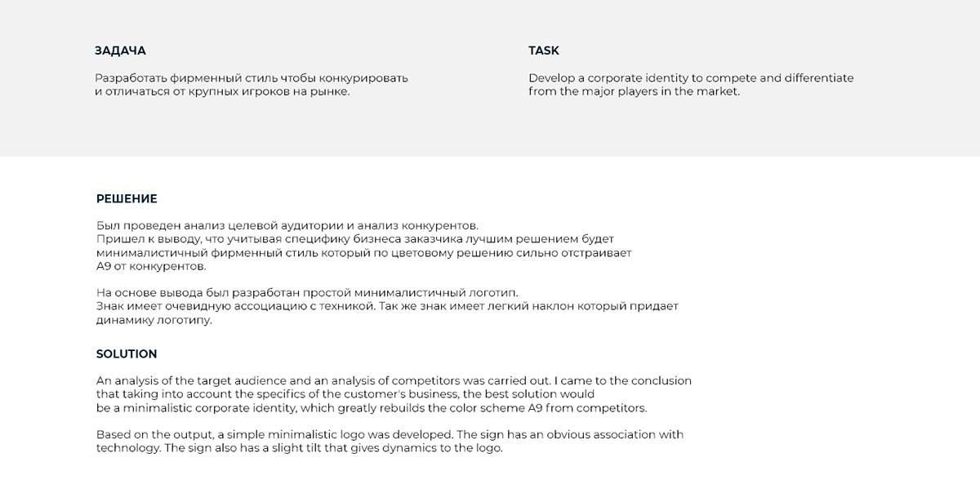Click the line starting 'На основе вывода'
This screenshot has height=502, width=980.
(307, 292)
